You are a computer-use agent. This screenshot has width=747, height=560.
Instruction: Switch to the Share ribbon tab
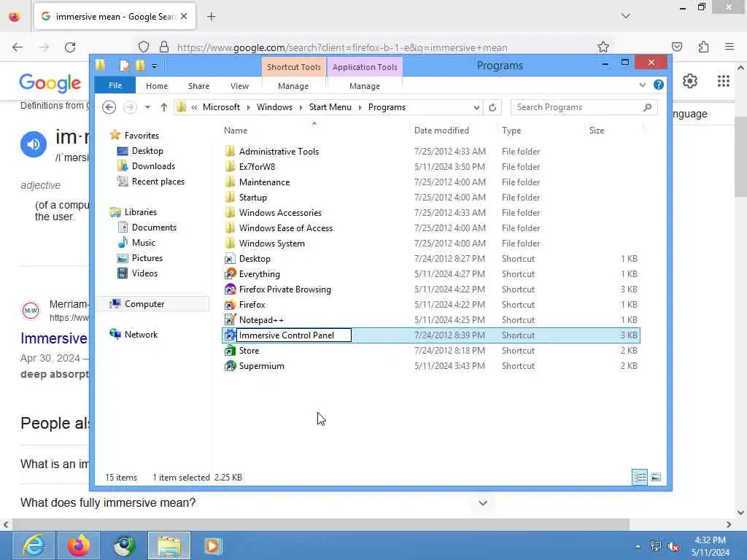[198, 86]
